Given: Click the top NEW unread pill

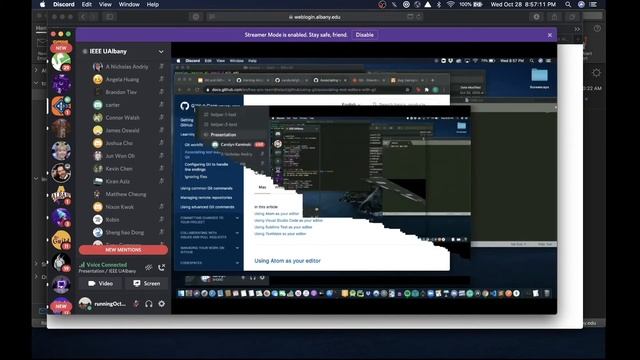Looking at the screenshot, I should (61, 48).
